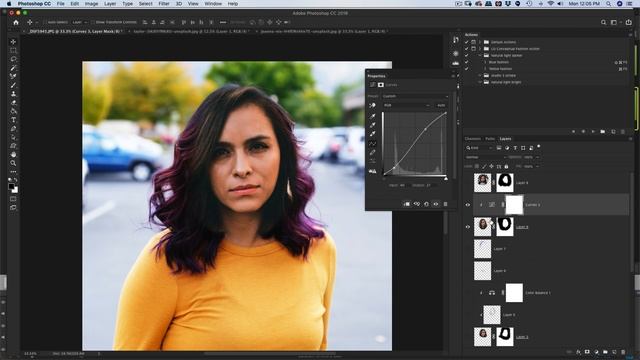Image resolution: width=640 pixels, height=360 pixels.
Task: Click the background color swatch
Action: [15, 190]
